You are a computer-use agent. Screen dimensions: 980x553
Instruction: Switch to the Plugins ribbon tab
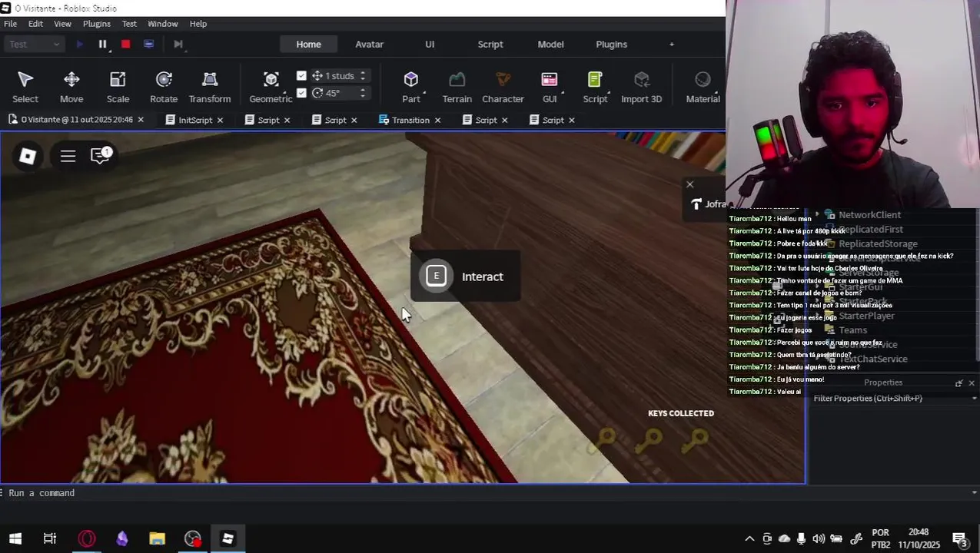pos(612,45)
